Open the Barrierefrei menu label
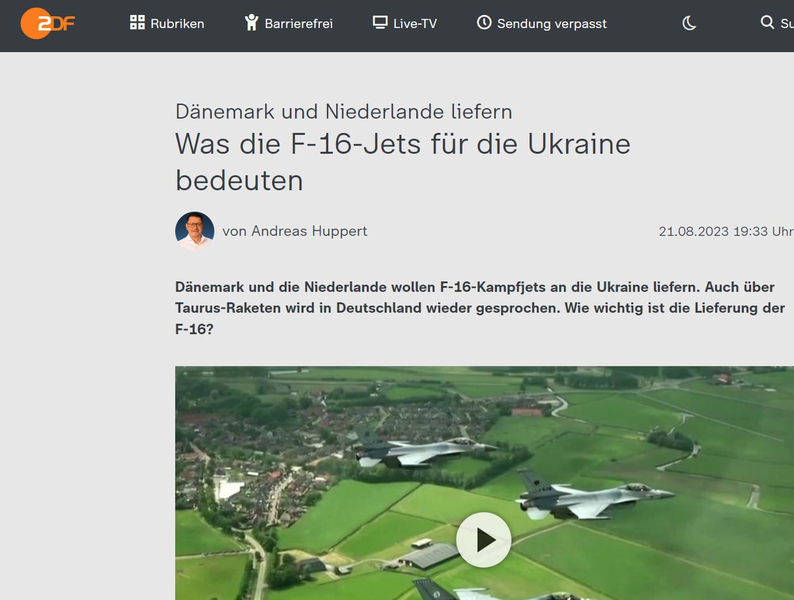Screen dimensions: 794x600 coord(298,23)
